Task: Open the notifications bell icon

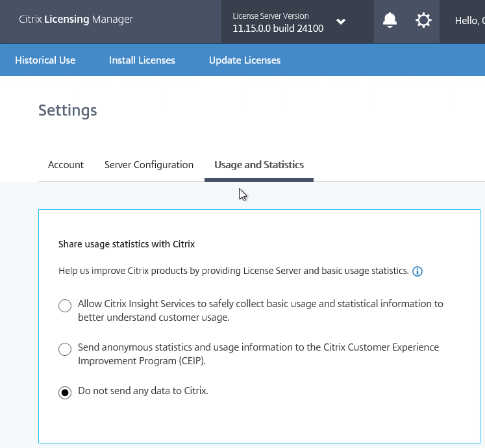Action: click(390, 20)
